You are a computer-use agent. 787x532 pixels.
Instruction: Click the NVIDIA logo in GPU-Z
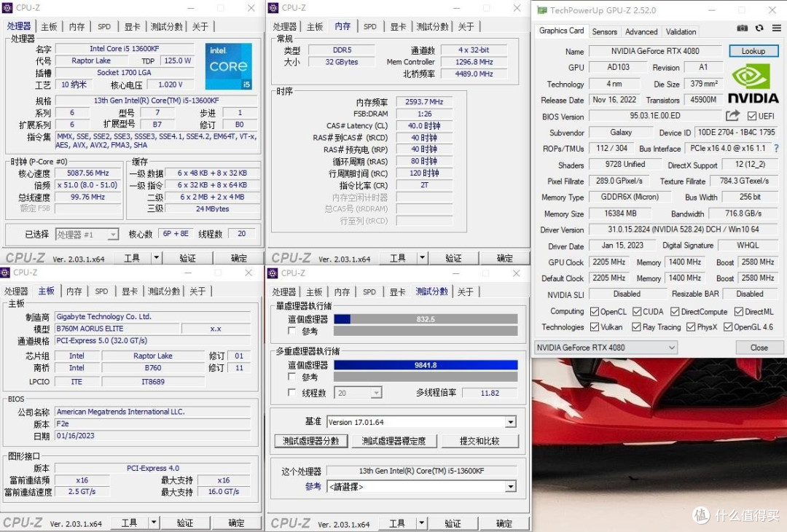click(753, 84)
